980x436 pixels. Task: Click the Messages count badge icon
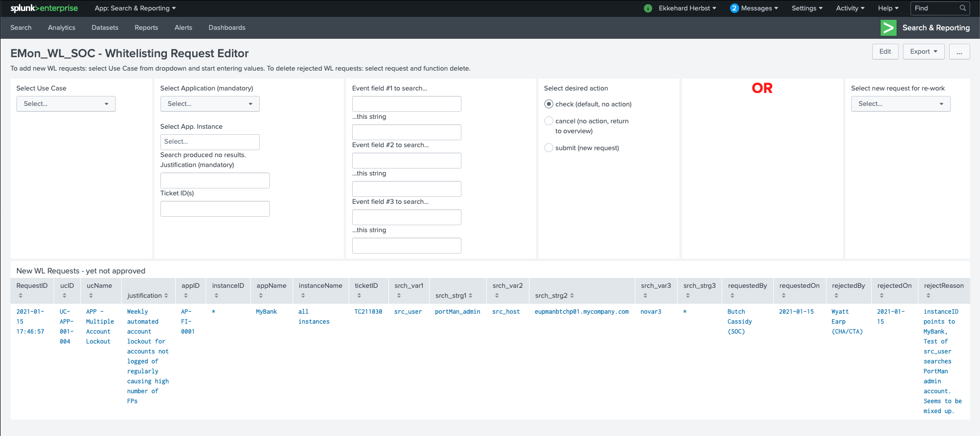click(734, 8)
